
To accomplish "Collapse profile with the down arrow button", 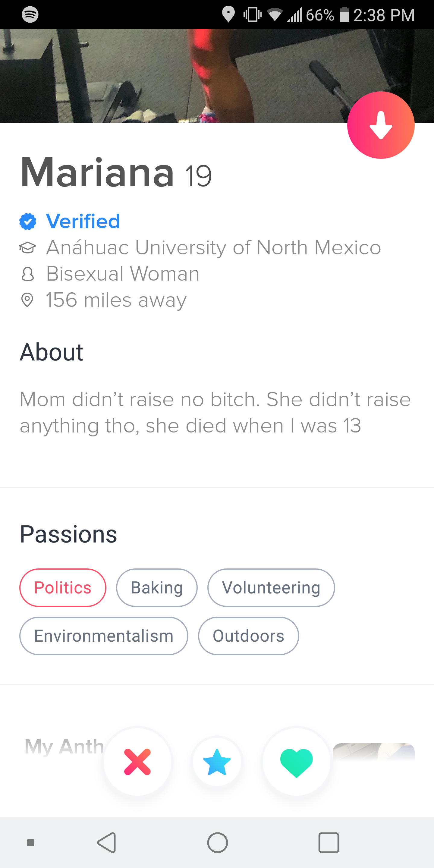I will click(x=381, y=125).
